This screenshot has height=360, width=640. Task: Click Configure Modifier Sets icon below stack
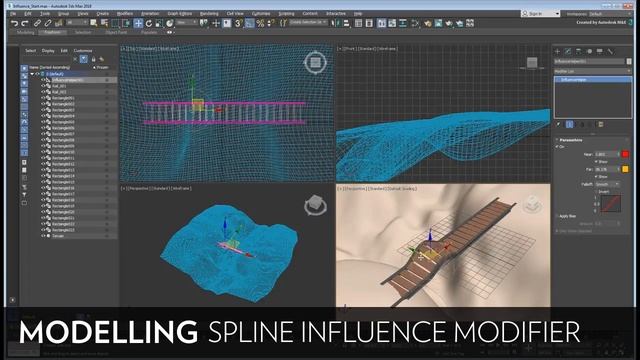click(600, 124)
